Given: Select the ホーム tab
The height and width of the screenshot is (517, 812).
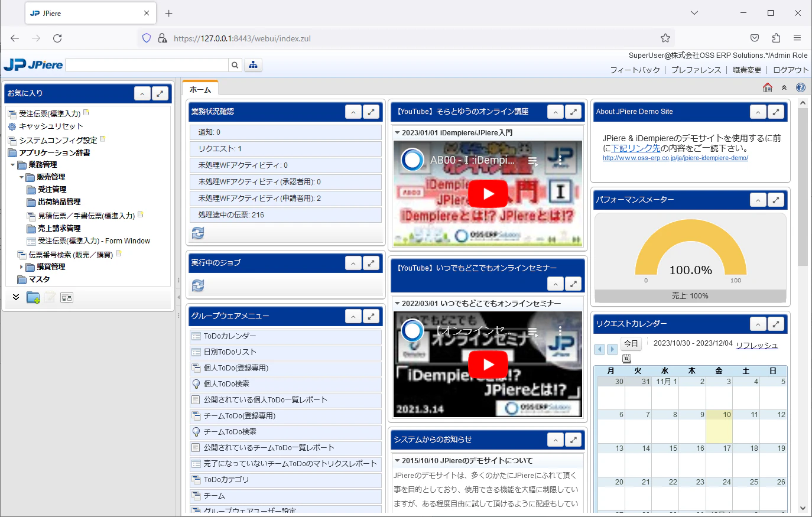Looking at the screenshot, I should click(200, 90).
